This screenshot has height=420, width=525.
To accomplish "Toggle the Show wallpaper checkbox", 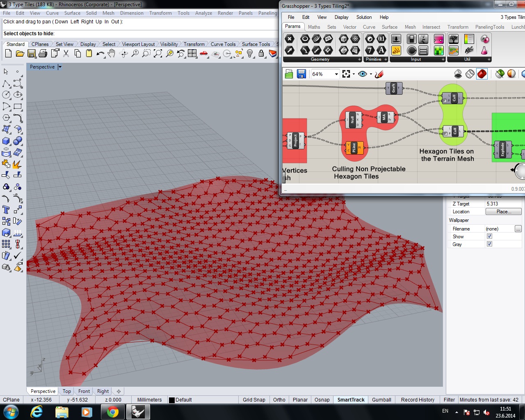I will [x=489, y=236].
